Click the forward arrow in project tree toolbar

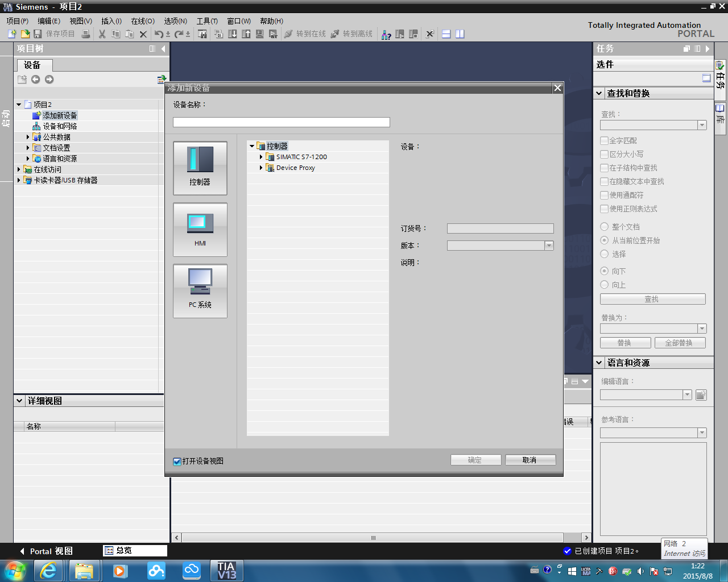coord(49,80)
